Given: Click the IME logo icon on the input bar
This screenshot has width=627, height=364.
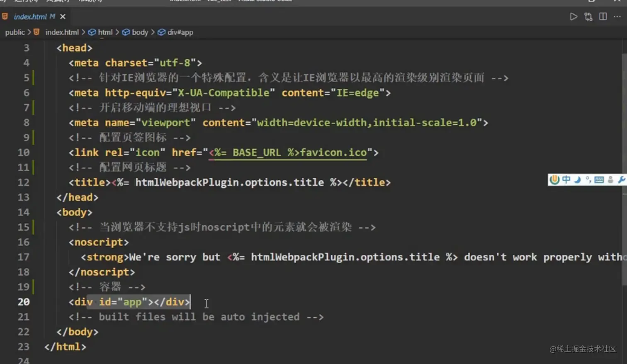Looking at the screenshot, I should (554, 180).
